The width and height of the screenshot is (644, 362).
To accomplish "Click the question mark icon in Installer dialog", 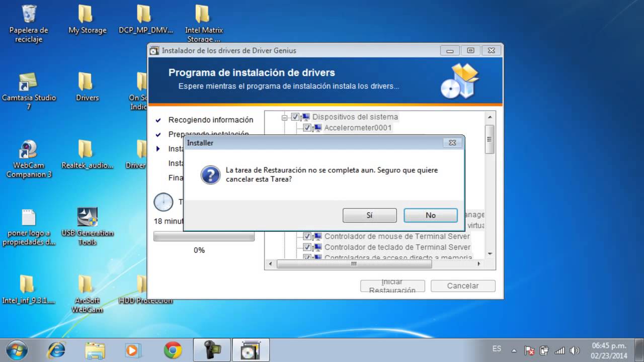I will point(210,175).
